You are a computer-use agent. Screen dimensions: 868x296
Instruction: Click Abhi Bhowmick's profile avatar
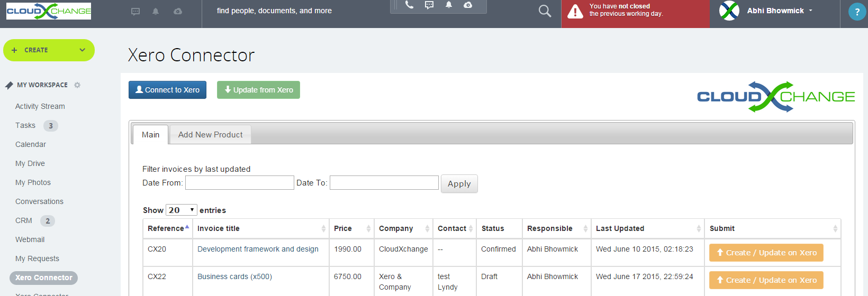729,11
